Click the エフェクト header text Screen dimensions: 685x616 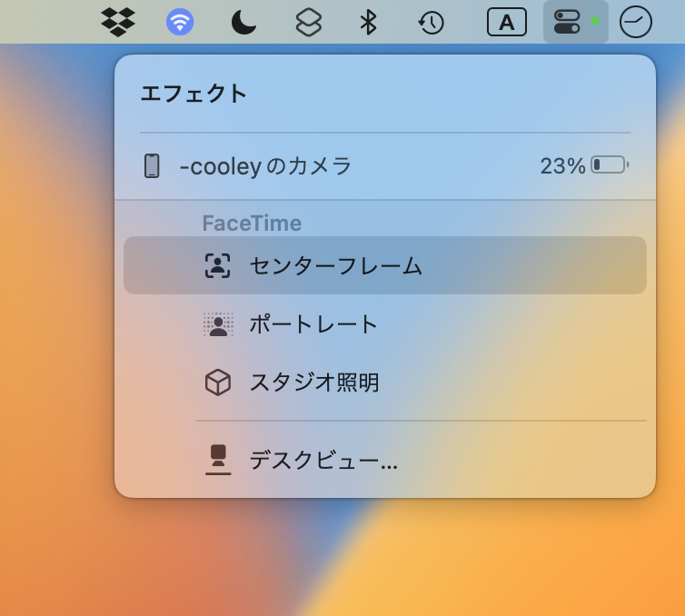click(194, 94)
